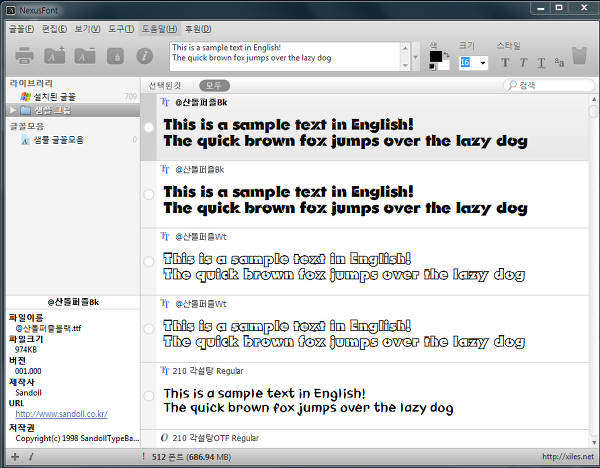
Task: Open the 보기(V) menu
Action: (x=87, y=29)
